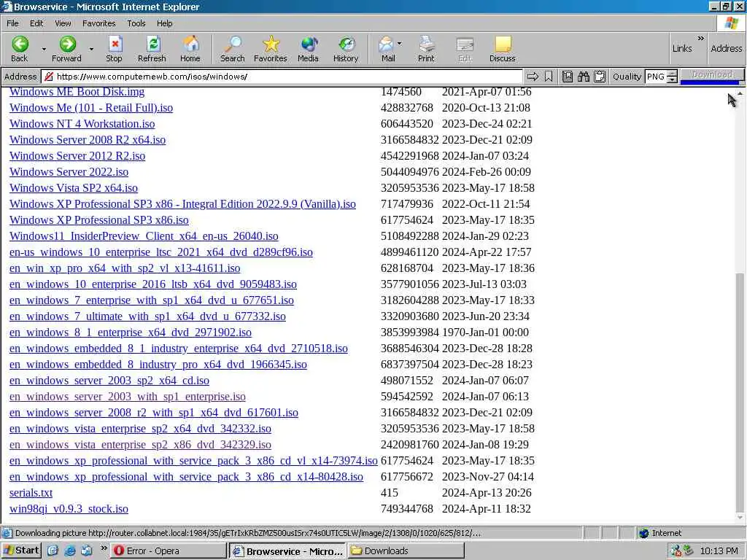Show browsing History
This screenshot has height=560, width=747.
click(x=346, y=49)
